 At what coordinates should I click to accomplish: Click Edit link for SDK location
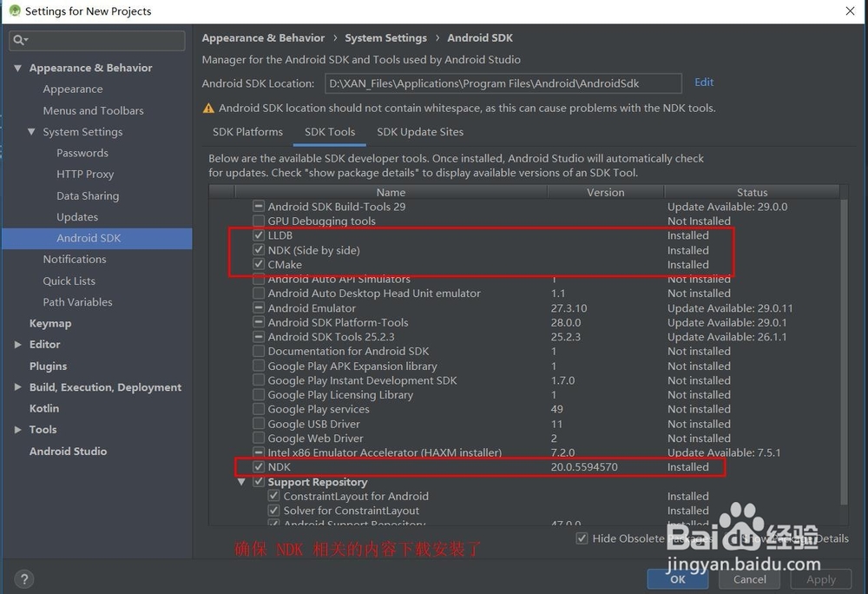[704, 82]
